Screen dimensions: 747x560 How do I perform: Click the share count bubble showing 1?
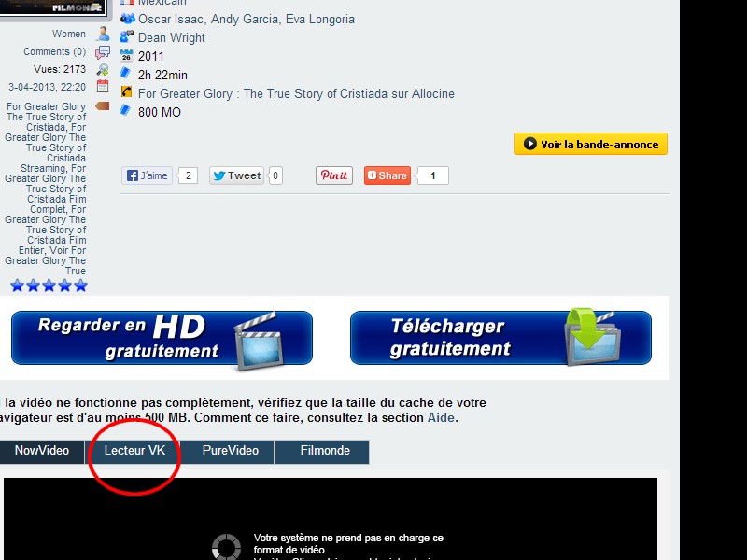coord(432,175)
